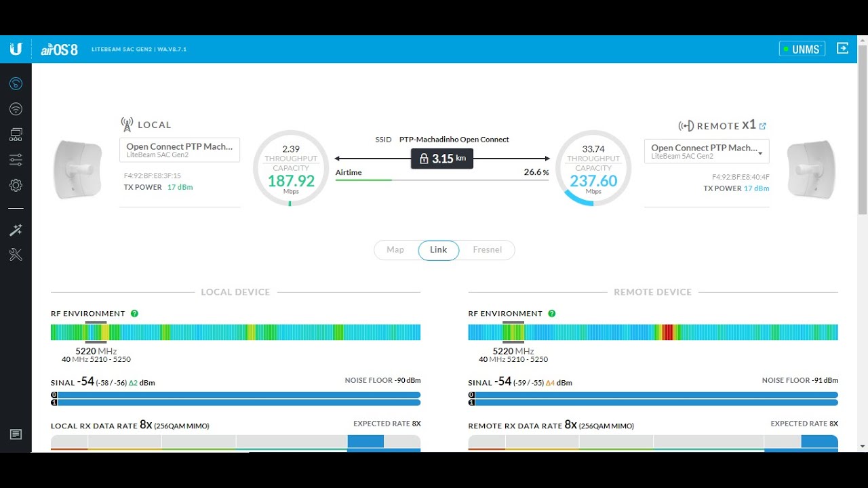Screen dimensions: 868x488
Task: Click the 3.15 km link distance badge
Action: tap(442, 159)
